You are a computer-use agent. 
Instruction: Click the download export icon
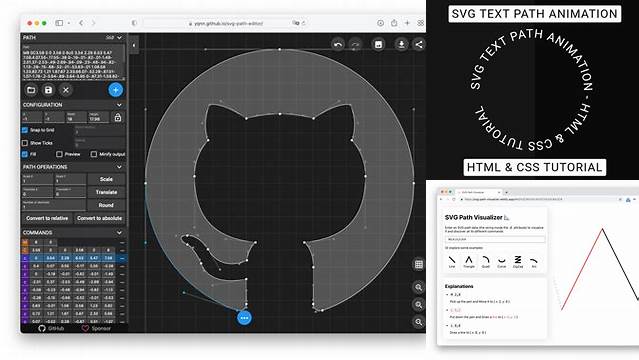(401, 44)
